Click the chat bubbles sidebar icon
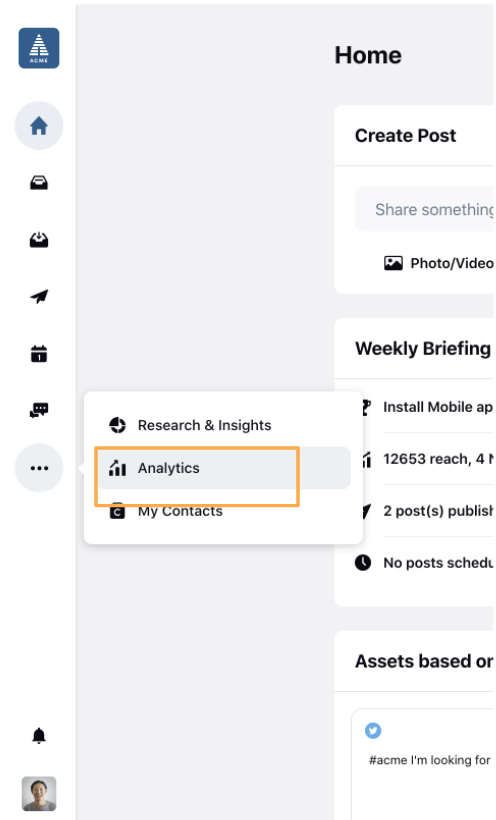Viewport: 496px width, 820px height. [39, 411]
